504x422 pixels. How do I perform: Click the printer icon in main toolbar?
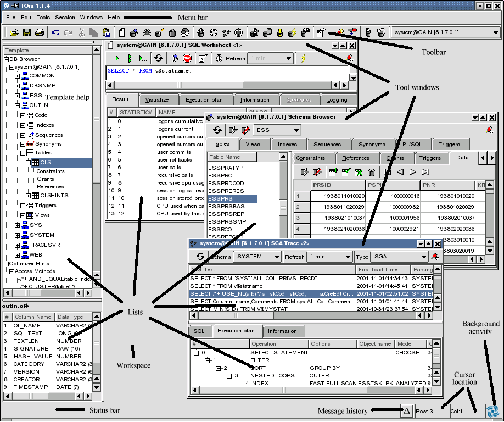(x=40, y=32)
